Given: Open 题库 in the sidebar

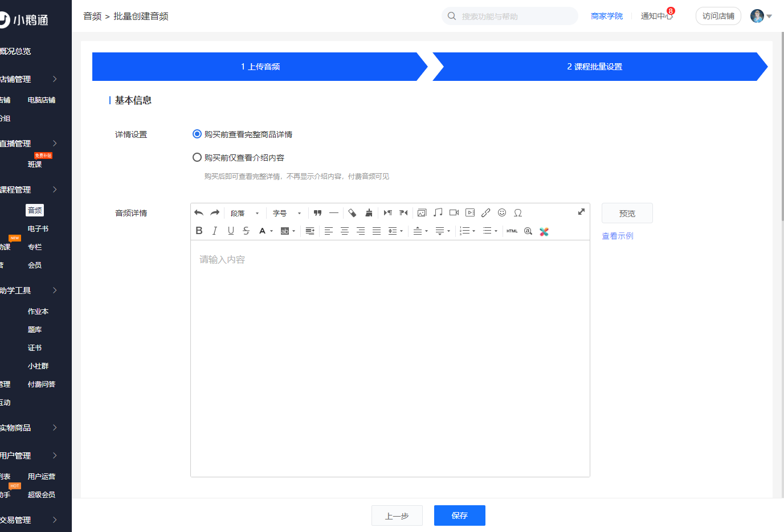Looking at the screenshot, I should pyautogui.click(x=35, y=330).
